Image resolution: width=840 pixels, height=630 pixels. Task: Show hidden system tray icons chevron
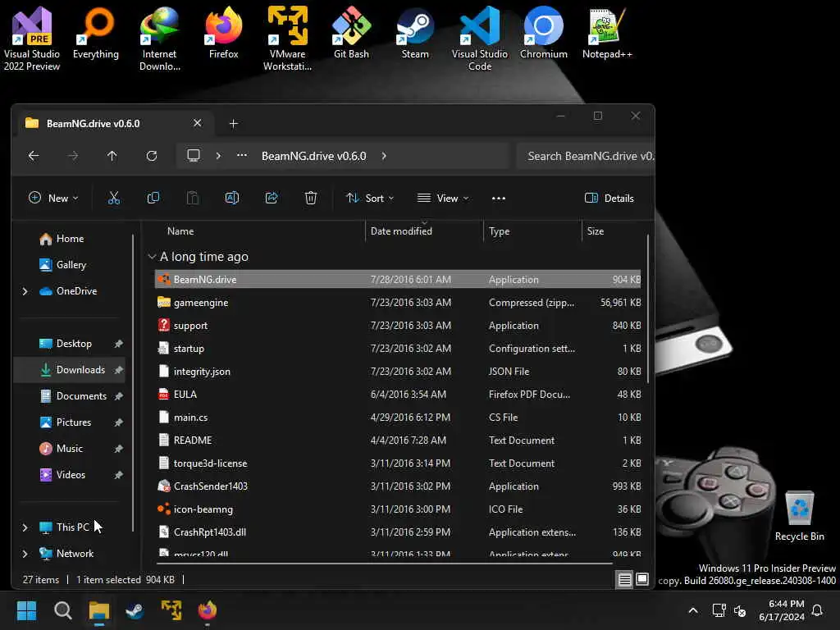[x=692, y=610]
